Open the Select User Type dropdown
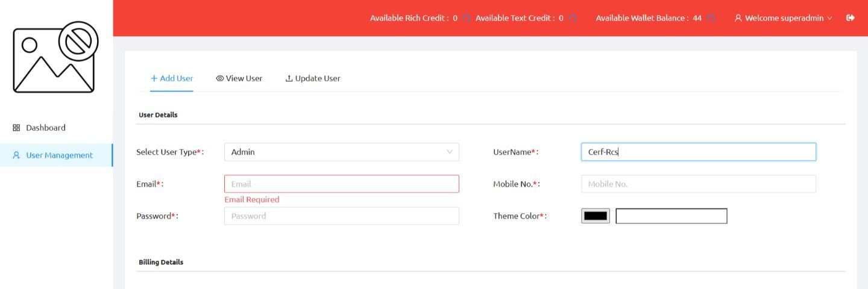 (x=341, y=152)
